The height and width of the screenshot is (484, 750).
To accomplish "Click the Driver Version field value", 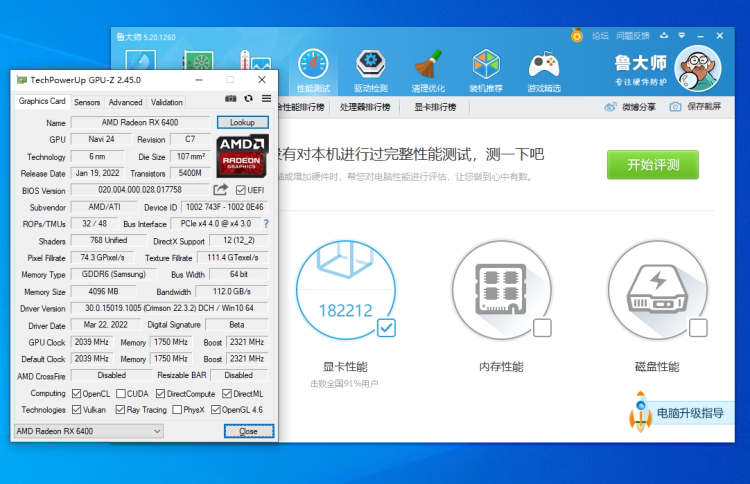I will click(169, 308).
